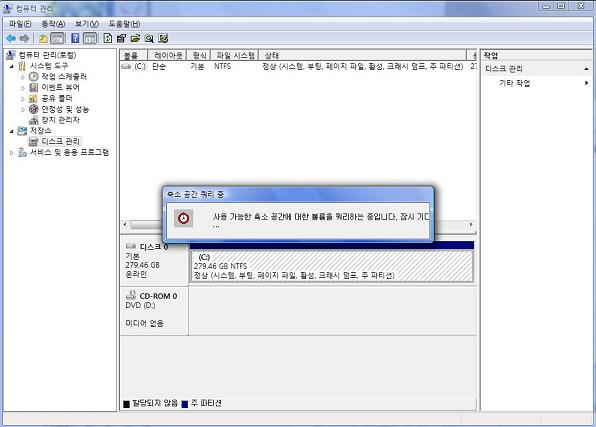Click the checklist toolbar icon at toolbar end

(x=163, y=38)
